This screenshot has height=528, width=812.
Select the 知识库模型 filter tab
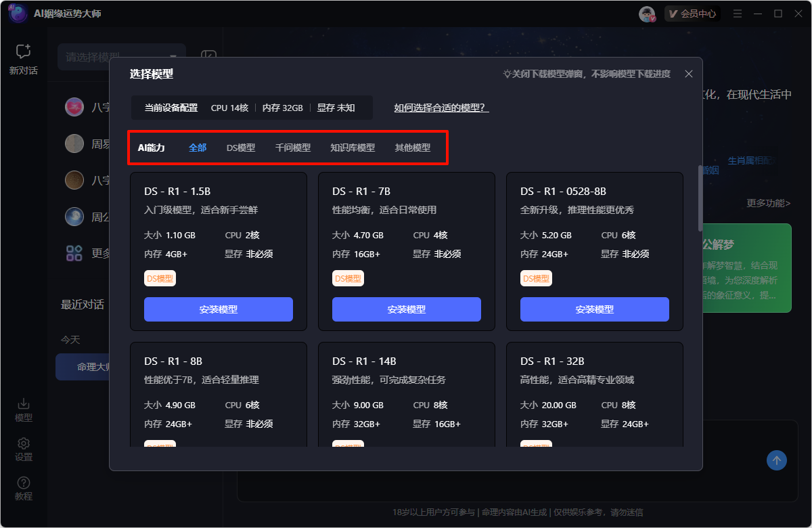[352, 148]
